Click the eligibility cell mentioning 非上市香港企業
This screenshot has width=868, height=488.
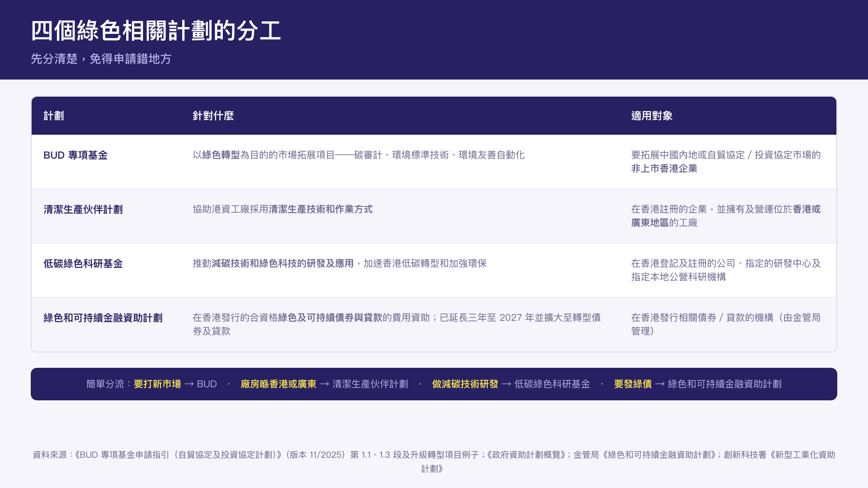click(x=726, y=162)
